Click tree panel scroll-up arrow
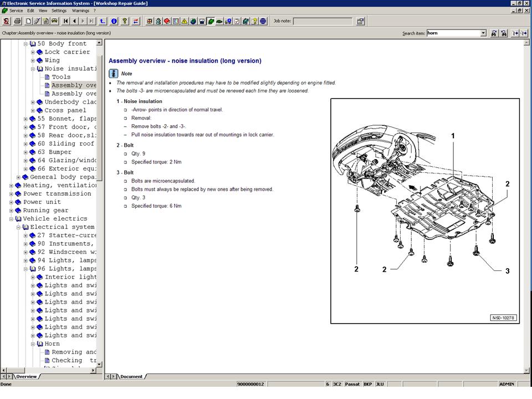The width and height of the screenshot is (532, 399). click(x=99, y=43)
